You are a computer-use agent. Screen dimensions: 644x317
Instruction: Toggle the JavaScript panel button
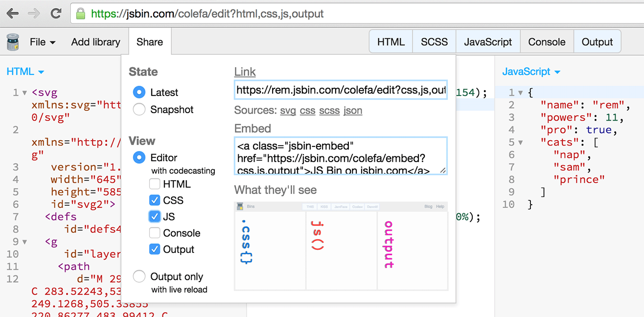point(488,42)
